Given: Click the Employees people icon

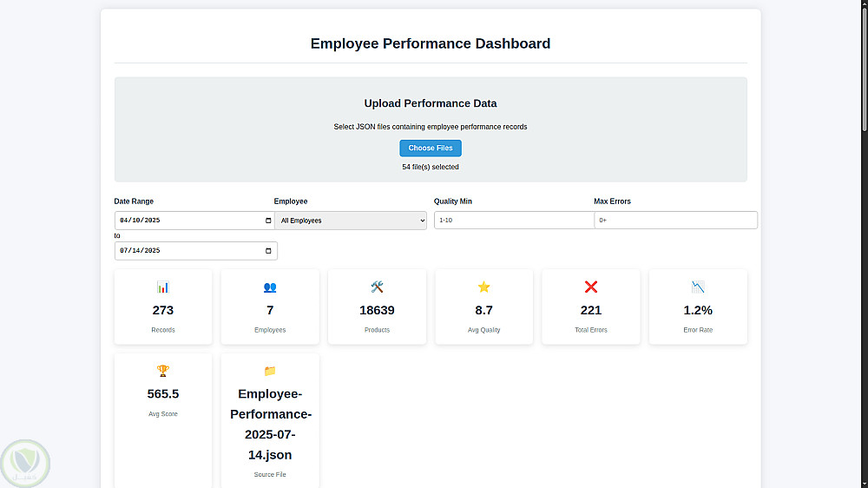Looking at the screenshot, I should click(270, 287).
